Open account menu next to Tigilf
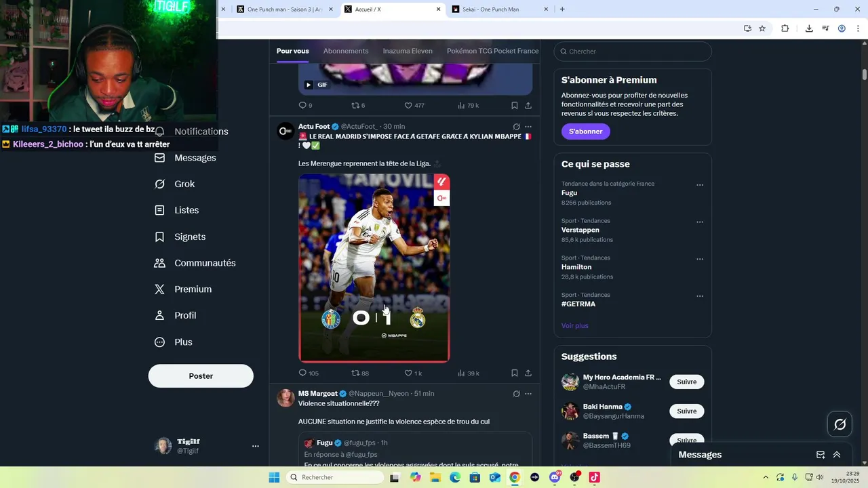 click(x=256, y=446)
